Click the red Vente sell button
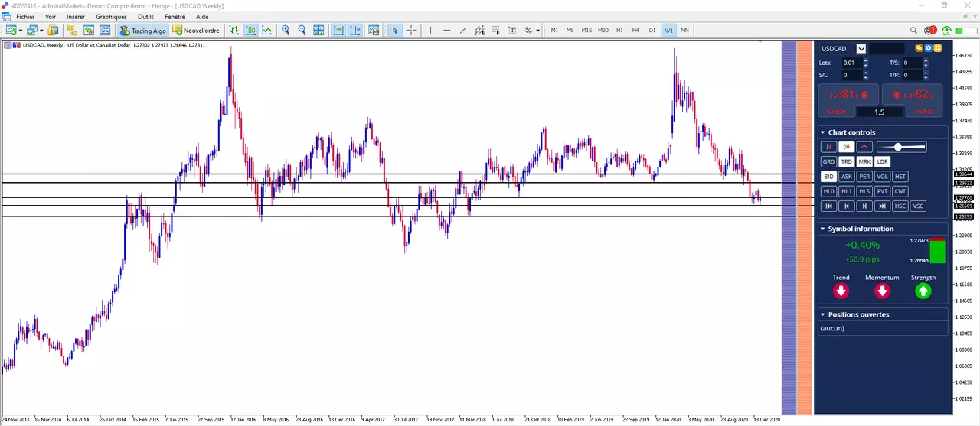Screen dimensions: 980x426 point(848,100)
